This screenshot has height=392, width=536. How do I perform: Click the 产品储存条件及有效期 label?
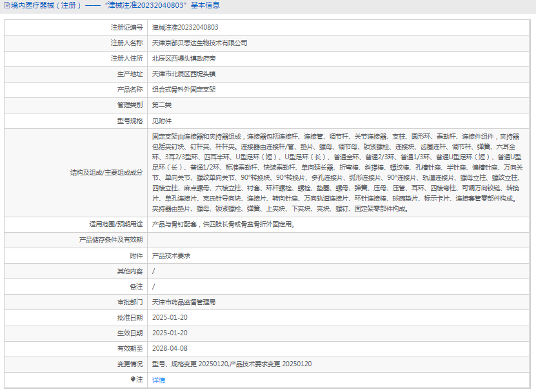point(111,240)
